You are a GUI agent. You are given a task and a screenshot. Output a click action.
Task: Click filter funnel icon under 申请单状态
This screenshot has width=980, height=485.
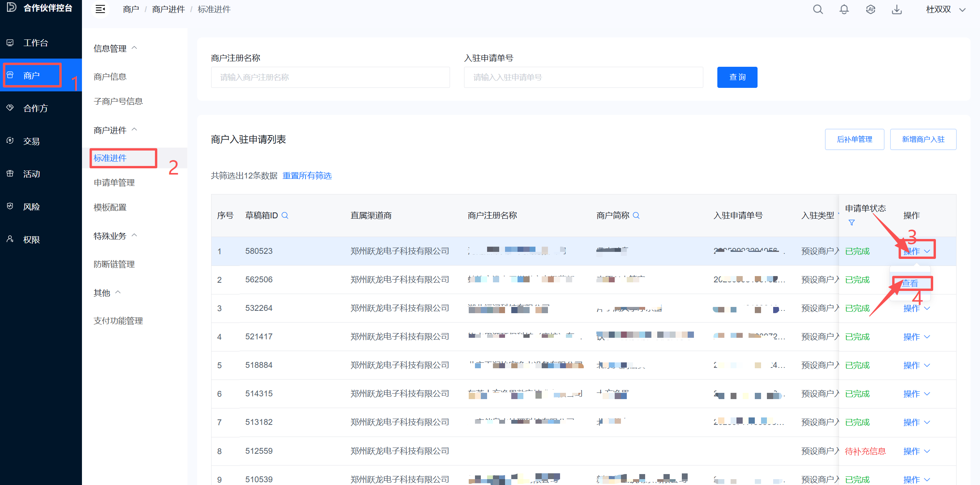[x=852, y=222]
